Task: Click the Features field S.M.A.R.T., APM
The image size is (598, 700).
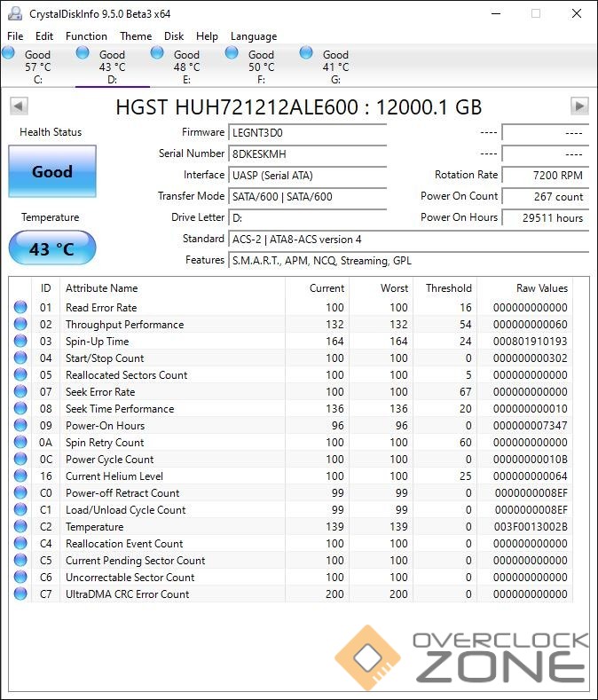Action: click(x=409, y=261)
